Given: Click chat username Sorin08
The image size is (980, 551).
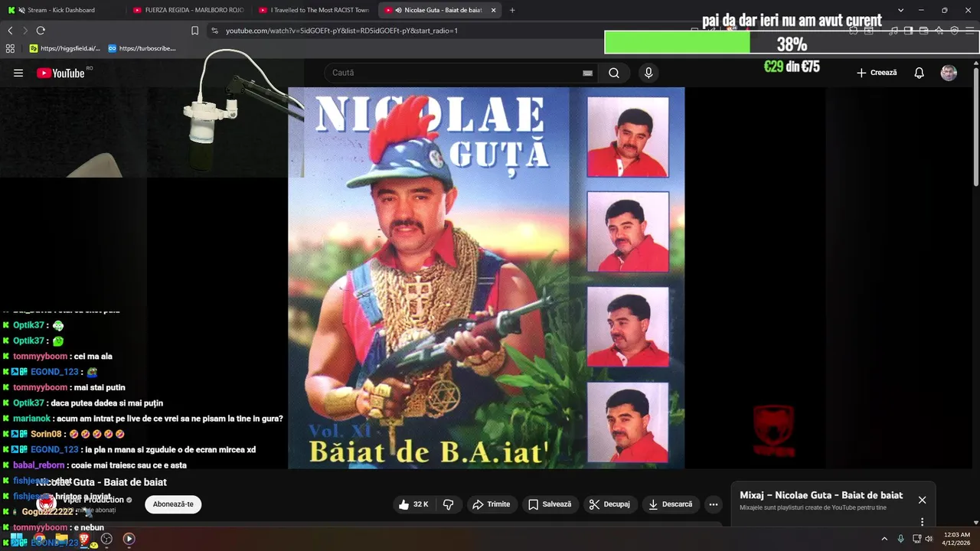Looking at the screenshot, I should coord(46,434).
